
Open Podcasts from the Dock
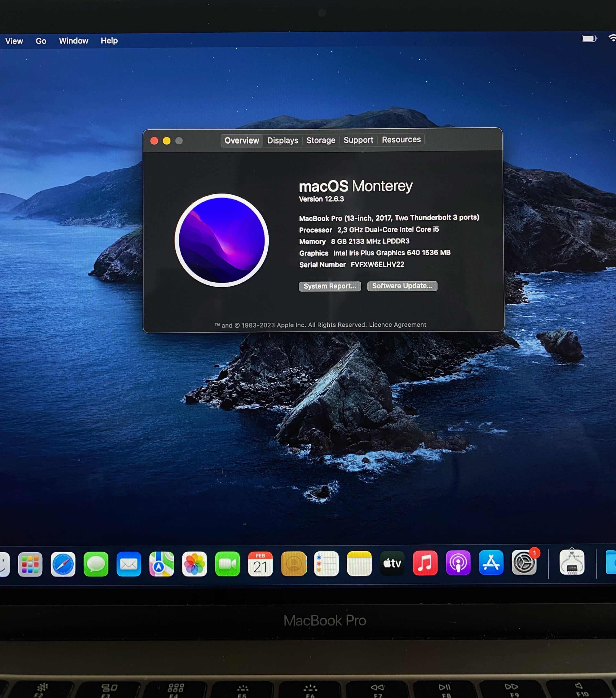pyautogui.click(x=458, y=562)
